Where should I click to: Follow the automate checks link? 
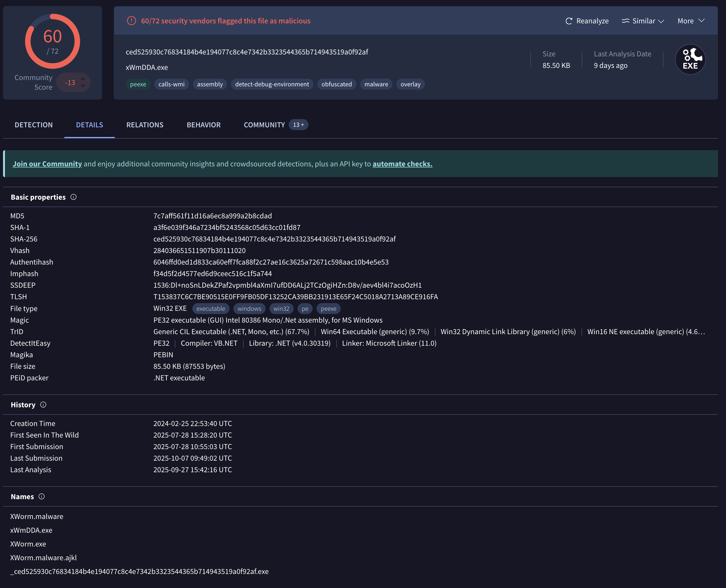tap(402, 164)
